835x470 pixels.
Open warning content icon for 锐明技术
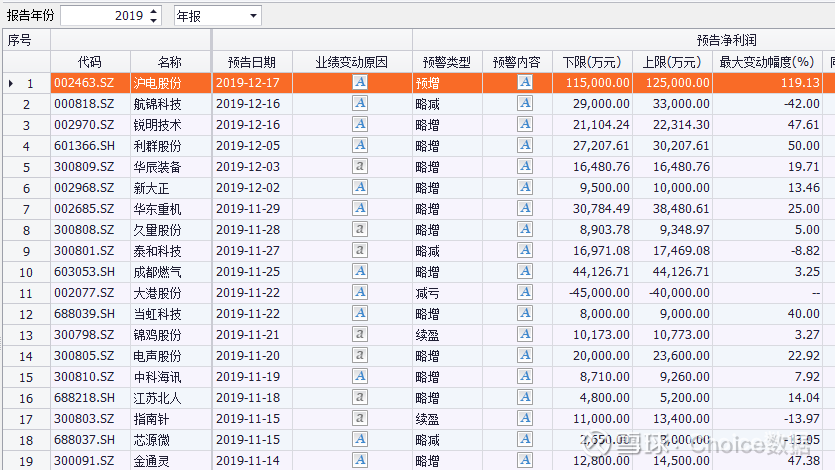[x=525, y=125]
